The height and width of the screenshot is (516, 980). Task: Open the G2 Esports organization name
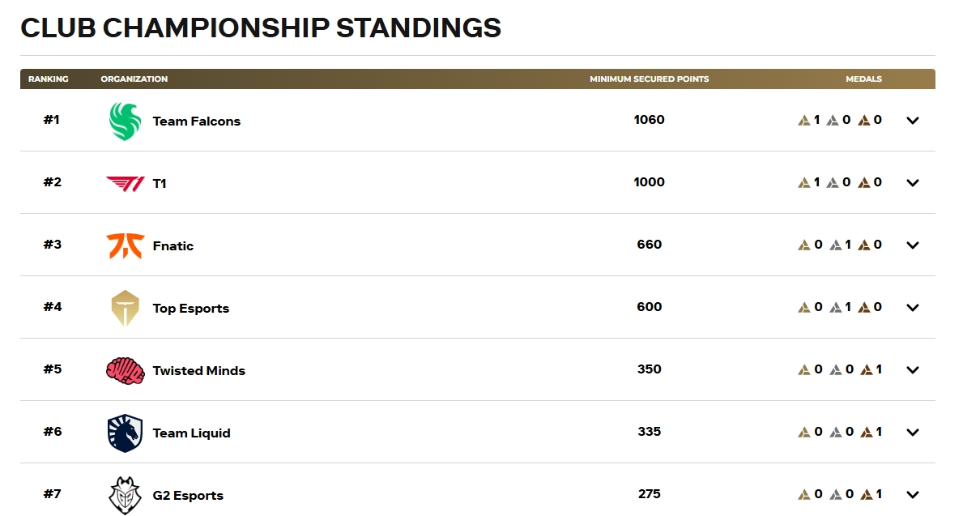pyautogui.click(x=188, y=496)
